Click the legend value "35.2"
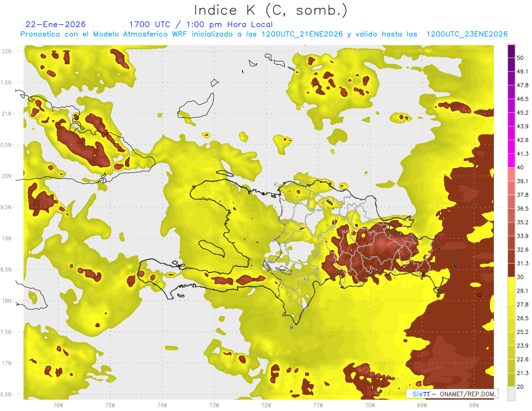532x411 pixels. click(x=523, y=222)
